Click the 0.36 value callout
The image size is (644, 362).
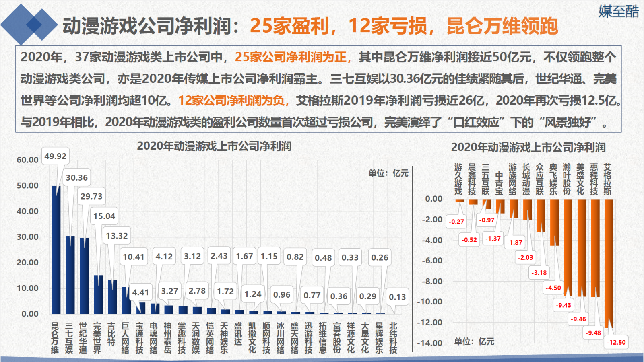click(x=339, y=296)
